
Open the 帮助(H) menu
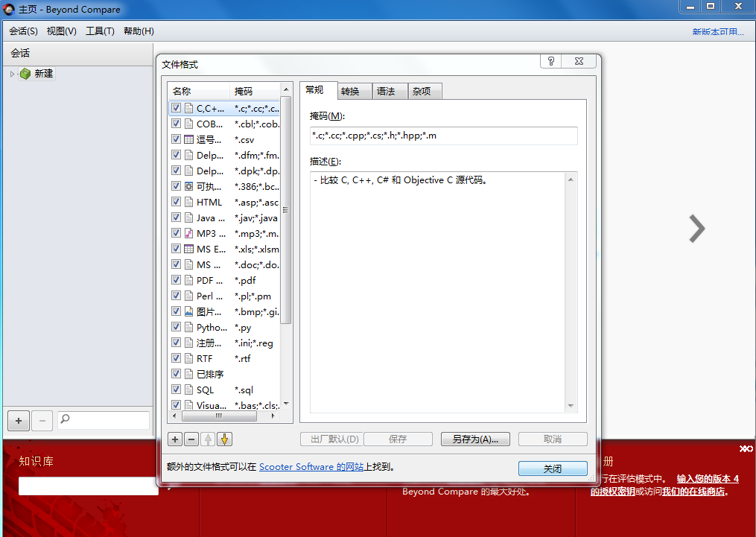pos(139,31)
